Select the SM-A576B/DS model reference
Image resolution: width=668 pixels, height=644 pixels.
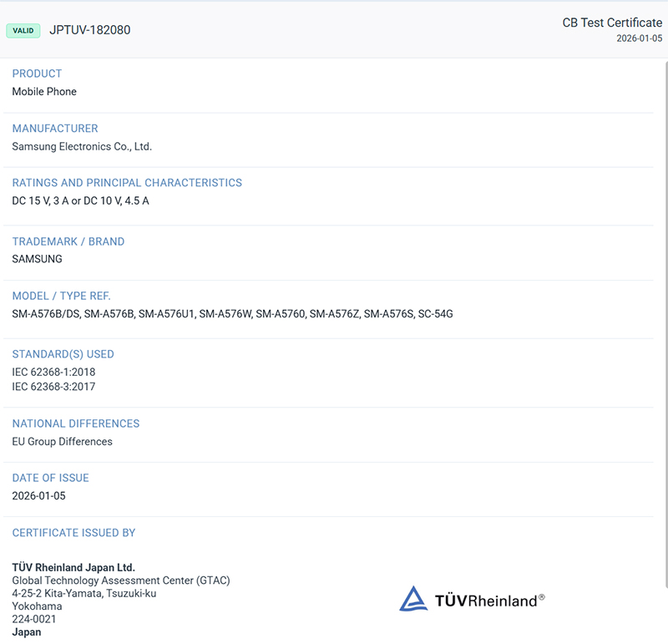tap(45, 314)
